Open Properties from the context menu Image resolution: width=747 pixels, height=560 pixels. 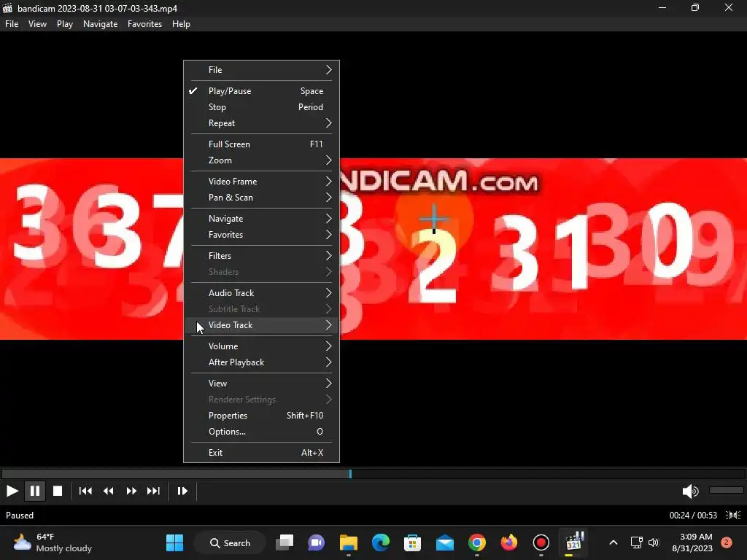(x=262, y=416)
